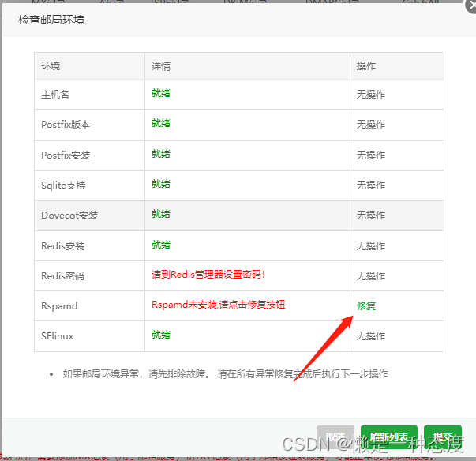Click the 就绪 status in Postfix版本 row
The width and height of the screenshot is (476, 461).
[161, 123]
